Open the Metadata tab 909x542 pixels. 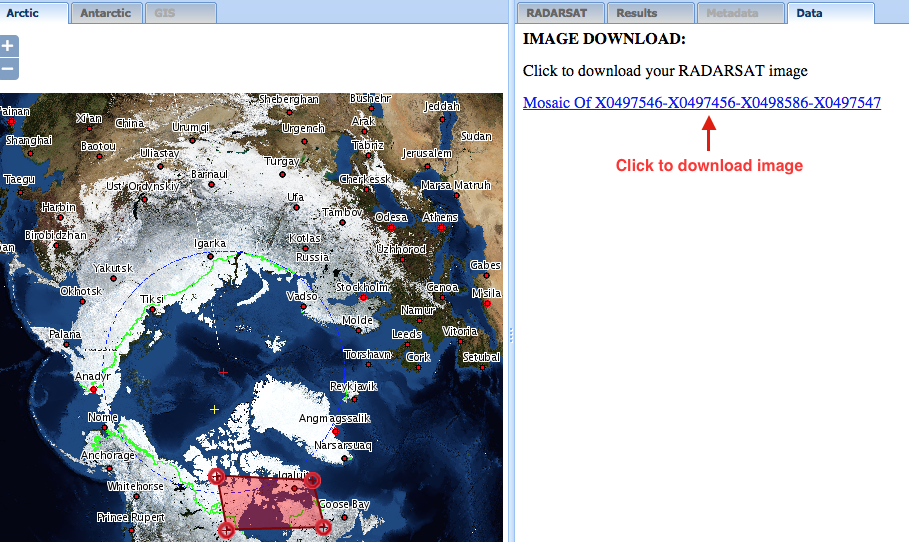pyautogui.click(x=740, y=13)
